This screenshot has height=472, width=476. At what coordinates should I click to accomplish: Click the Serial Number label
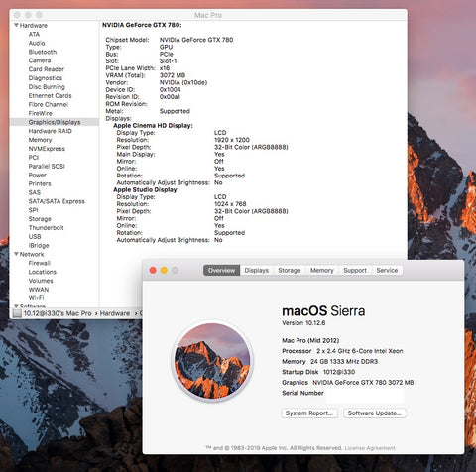[302, 393]
